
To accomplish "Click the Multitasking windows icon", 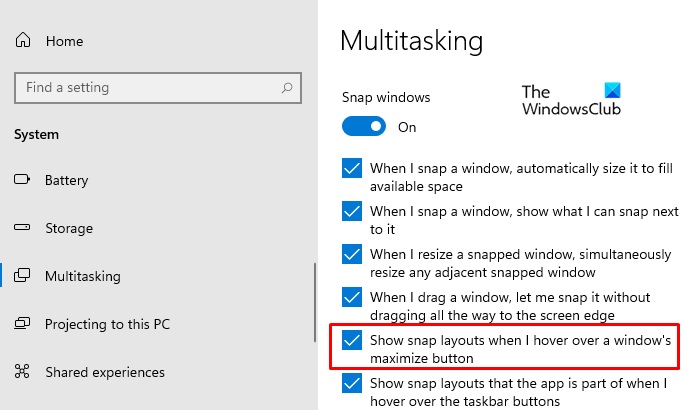I will [22, 275].
